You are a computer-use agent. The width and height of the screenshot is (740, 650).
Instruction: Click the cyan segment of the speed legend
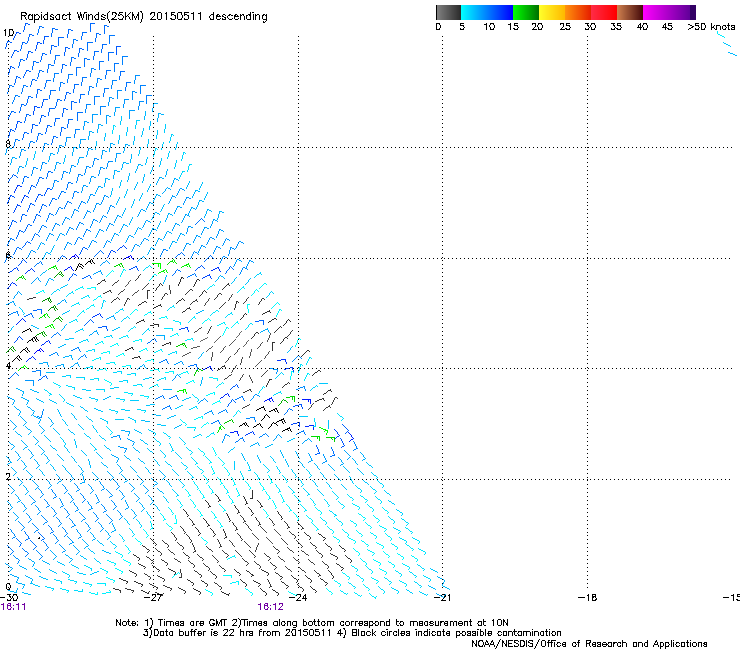[x=474, y=12]
